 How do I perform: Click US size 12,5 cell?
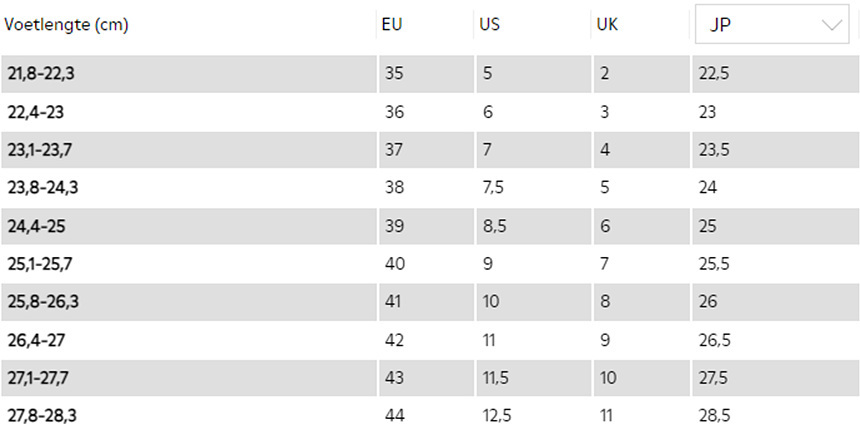497,414
